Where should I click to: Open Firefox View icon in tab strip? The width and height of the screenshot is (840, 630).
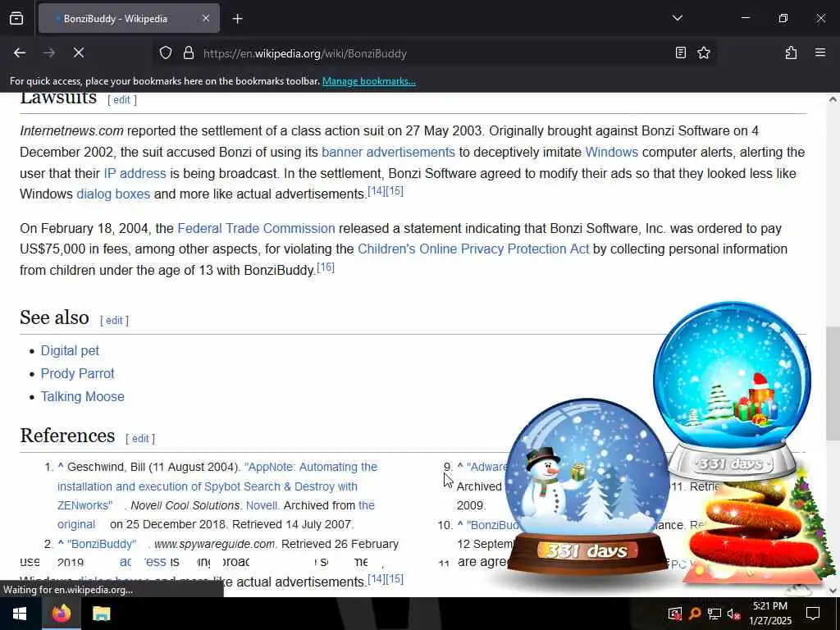point(16,18)
